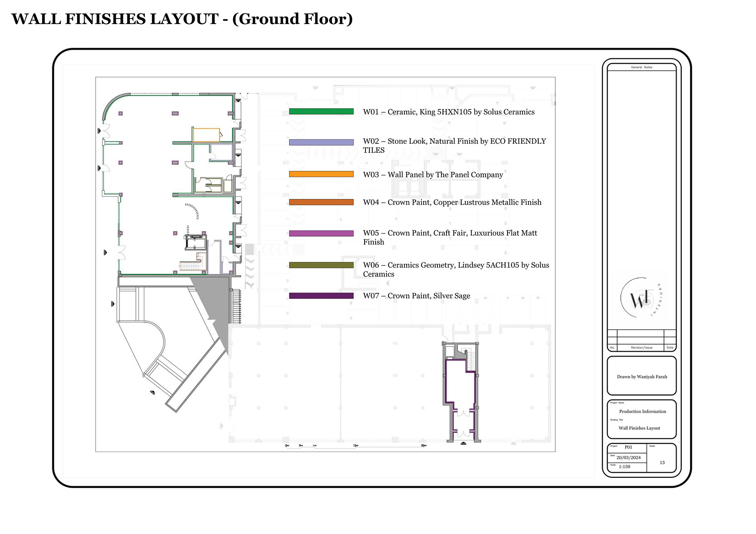Click the scale value 1:150

point(624,467)
